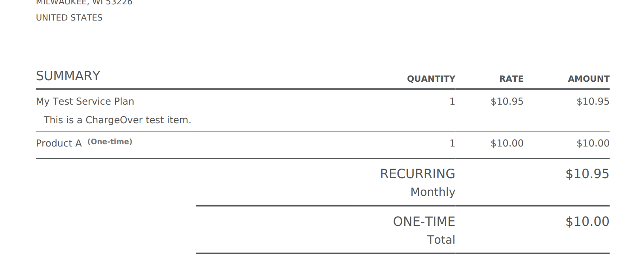644x278 pixels.
Task: Click the QUANTITY column header
Action: 431,79
